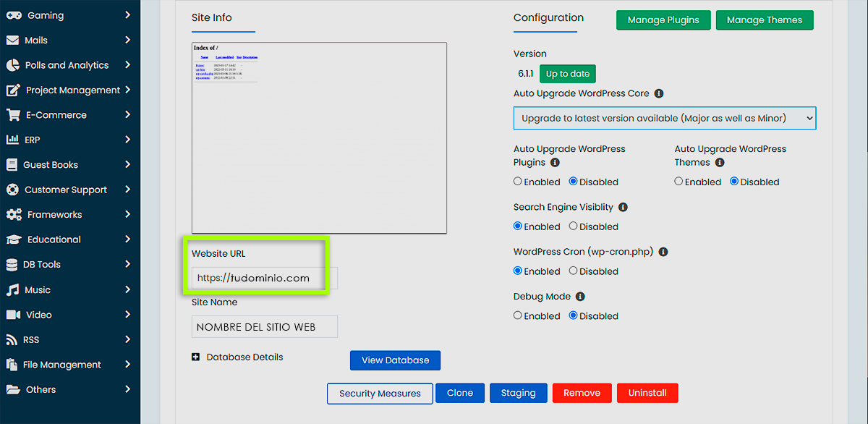Click the Music note icon in sidebar
Image resolution: width=868 pixels, height=424 pixels.
coord(12,289)
